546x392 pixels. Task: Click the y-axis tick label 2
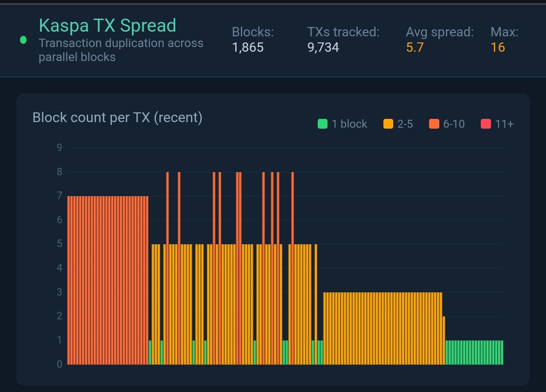point(60,316)
